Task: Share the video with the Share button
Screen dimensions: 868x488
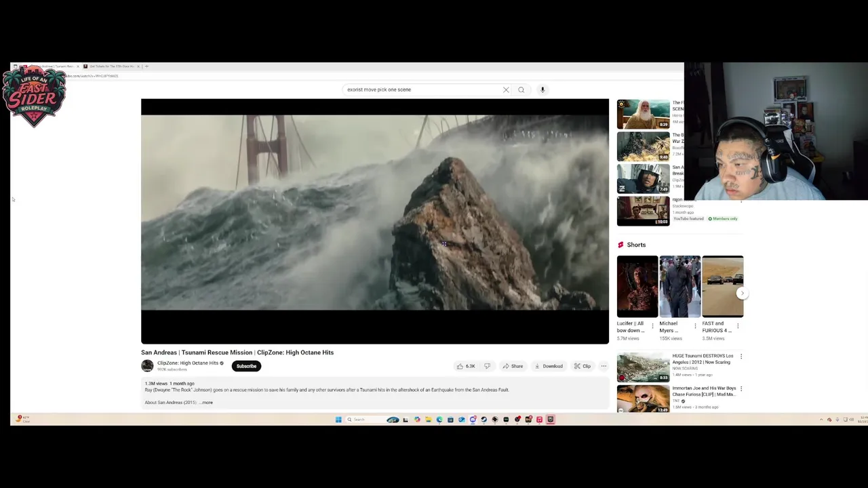Action: click(513, 366)
